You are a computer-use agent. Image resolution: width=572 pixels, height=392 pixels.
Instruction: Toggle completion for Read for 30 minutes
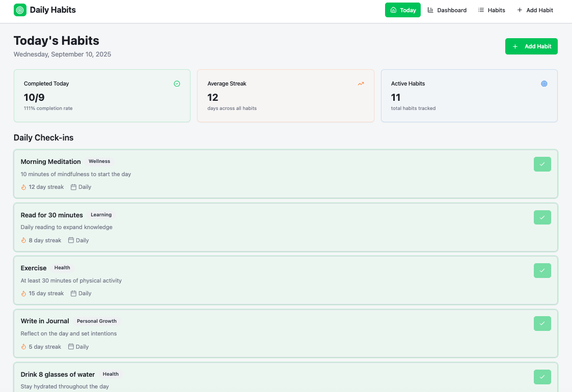click(x=542, y=217)
